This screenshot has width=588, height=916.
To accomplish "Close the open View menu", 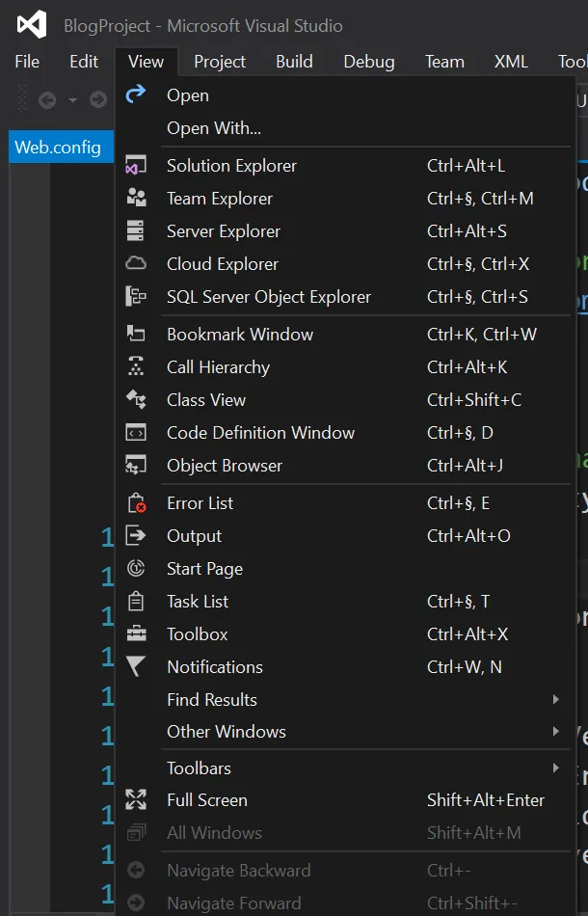I will (x=146, y=62).
